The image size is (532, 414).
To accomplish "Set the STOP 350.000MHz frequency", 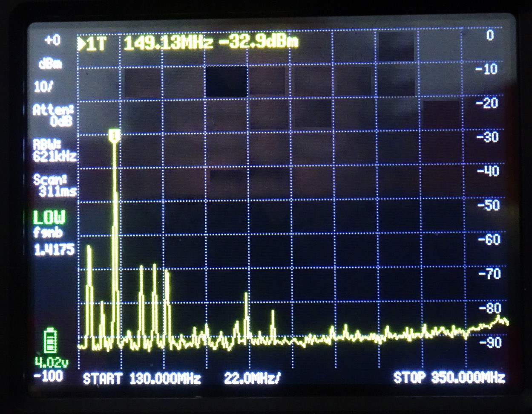I will tap(449, 378).
